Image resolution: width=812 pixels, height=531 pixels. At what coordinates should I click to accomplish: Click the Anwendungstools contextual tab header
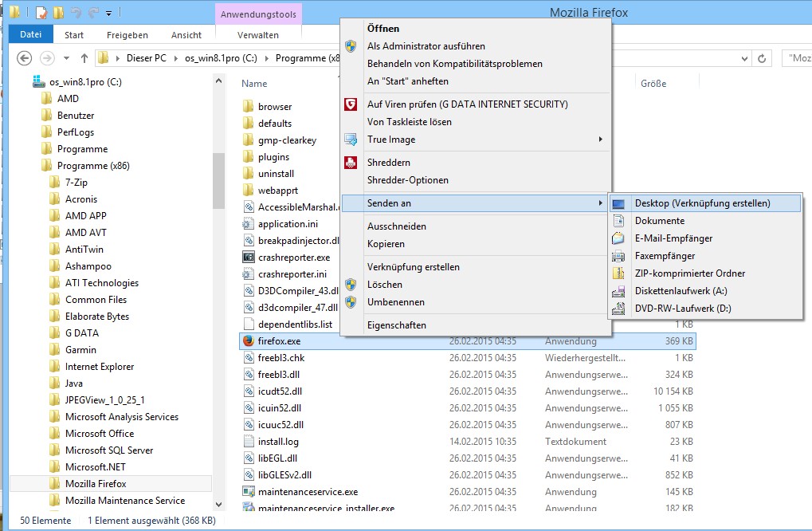coord(258,14)
